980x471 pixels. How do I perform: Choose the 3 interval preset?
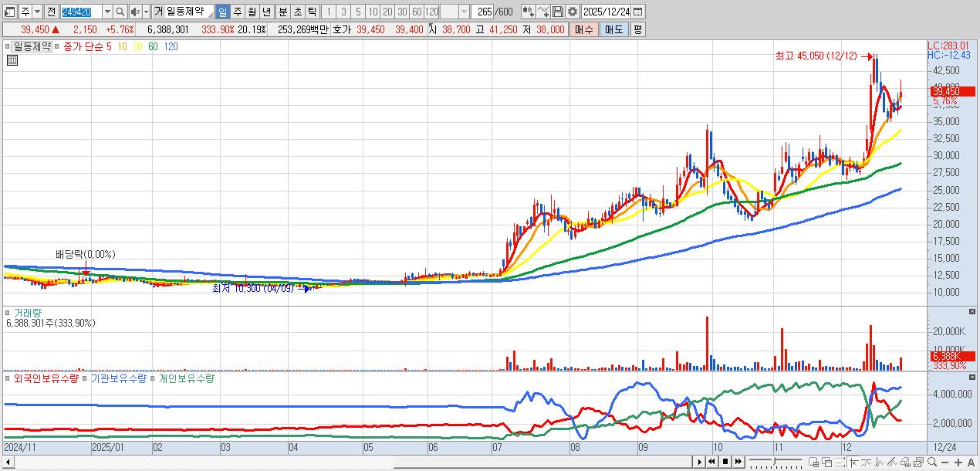pyautogui.click(x=343, y=12)
